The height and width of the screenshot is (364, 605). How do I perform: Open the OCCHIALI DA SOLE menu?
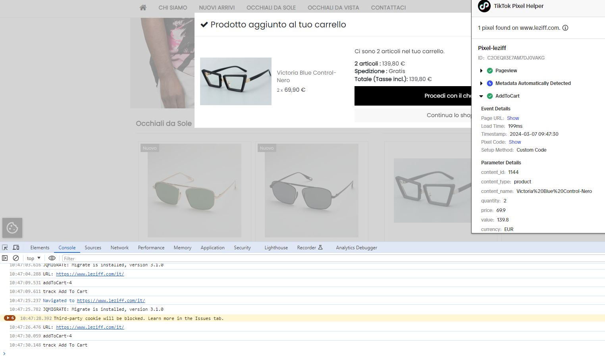click(271, 8)
